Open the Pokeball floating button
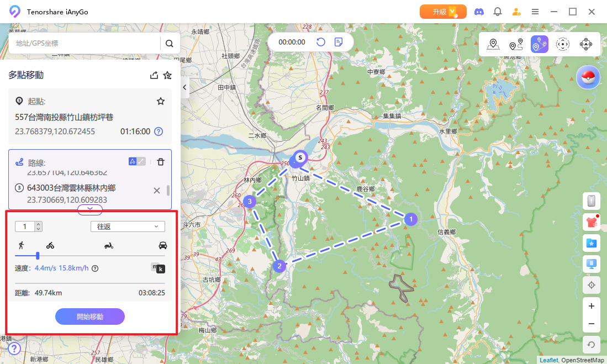This screenshot has width=607, height=364. (588, 77)
